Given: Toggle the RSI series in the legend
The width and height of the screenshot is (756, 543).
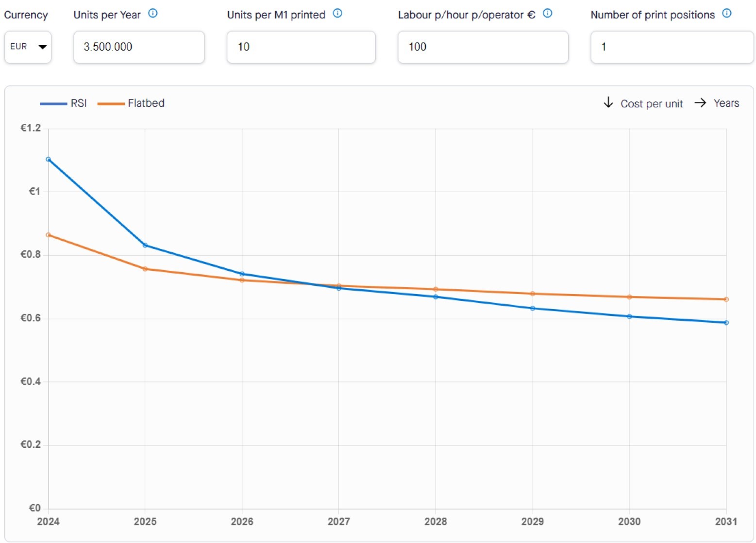Looking at the screenshot, I should [79, 103].
